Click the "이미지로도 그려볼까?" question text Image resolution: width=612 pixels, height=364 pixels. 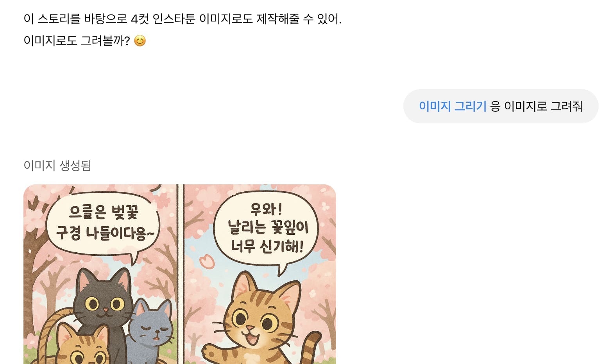click(77, 41)
